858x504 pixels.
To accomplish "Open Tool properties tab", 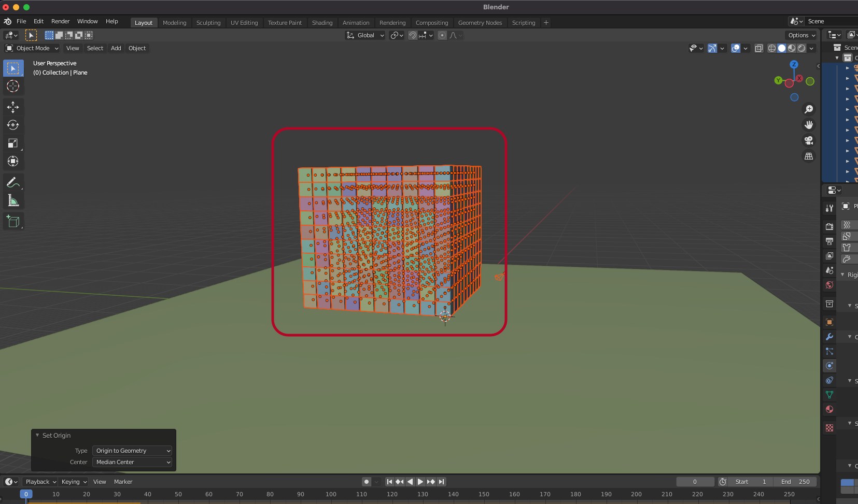I will tap(829, 208).
